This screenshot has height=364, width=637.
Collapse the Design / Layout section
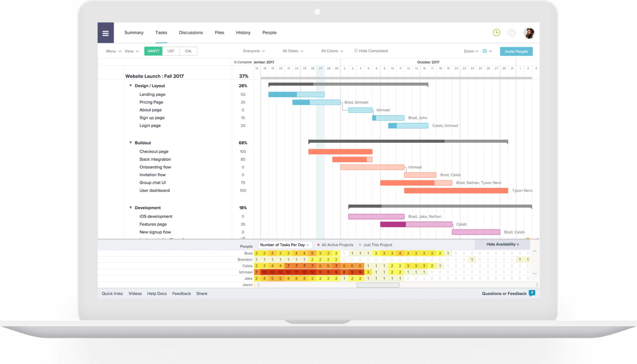pyautogui.click(x=131, y=85)
